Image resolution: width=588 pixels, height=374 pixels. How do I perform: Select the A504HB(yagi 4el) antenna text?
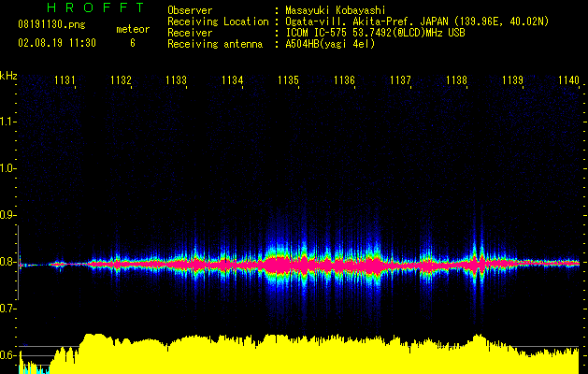click(x=330, y=44)
